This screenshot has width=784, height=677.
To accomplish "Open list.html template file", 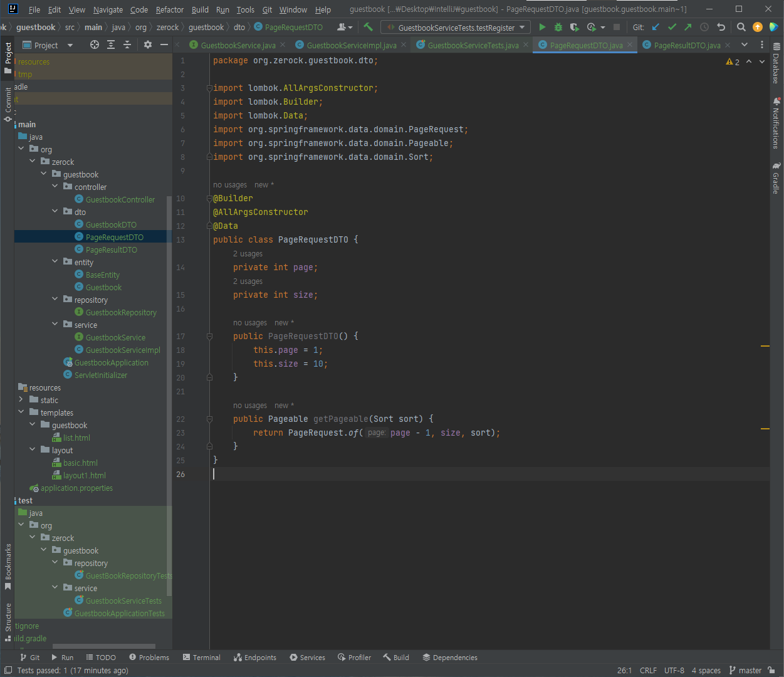I will [76, 438].
